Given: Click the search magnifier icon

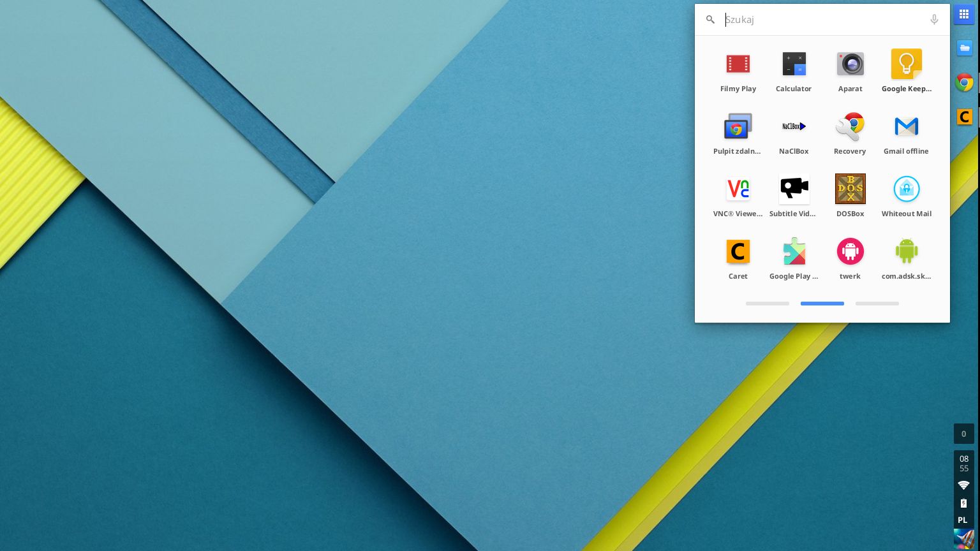Looking at the screenshot, I should pyautogui.click(x=710, y=20).
